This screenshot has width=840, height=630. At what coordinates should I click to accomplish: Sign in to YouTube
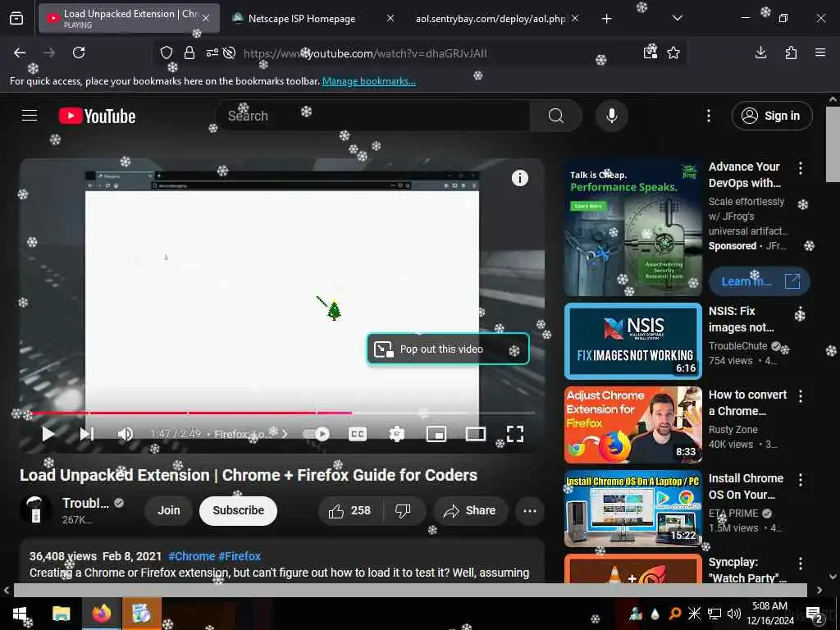[772, 116]
